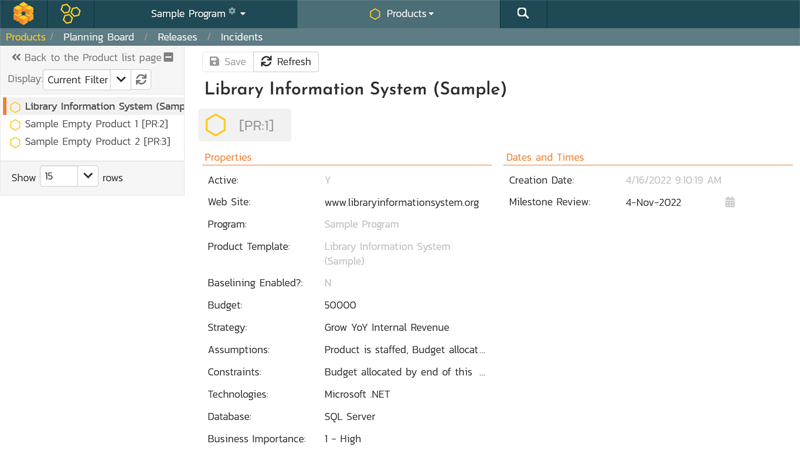The height and width of the screenshot is (454, 800).
Task: Click the Library Information System (Sample) title
Action: (x=356, y=89)
